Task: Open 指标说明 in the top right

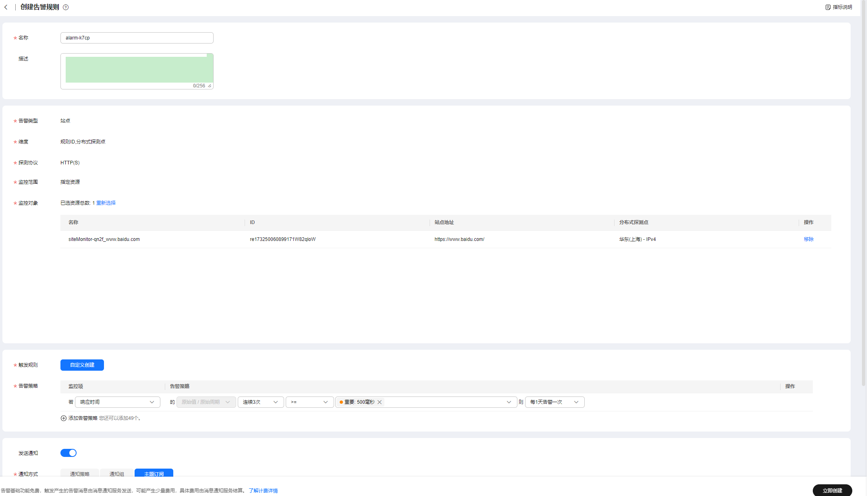Action: 839,7
